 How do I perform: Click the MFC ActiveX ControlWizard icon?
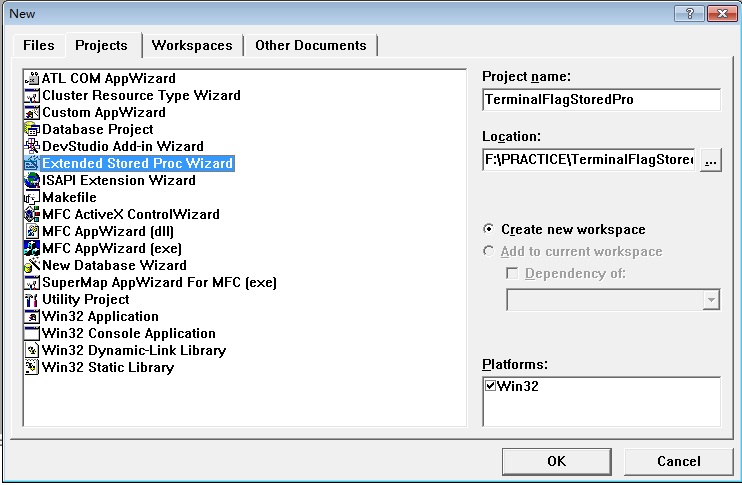pos(32,214)
